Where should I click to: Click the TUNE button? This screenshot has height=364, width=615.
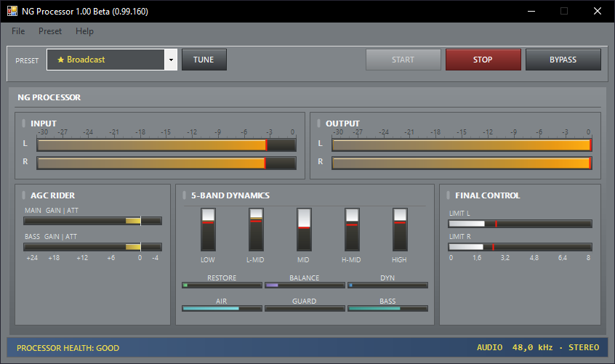pos(204,60)
